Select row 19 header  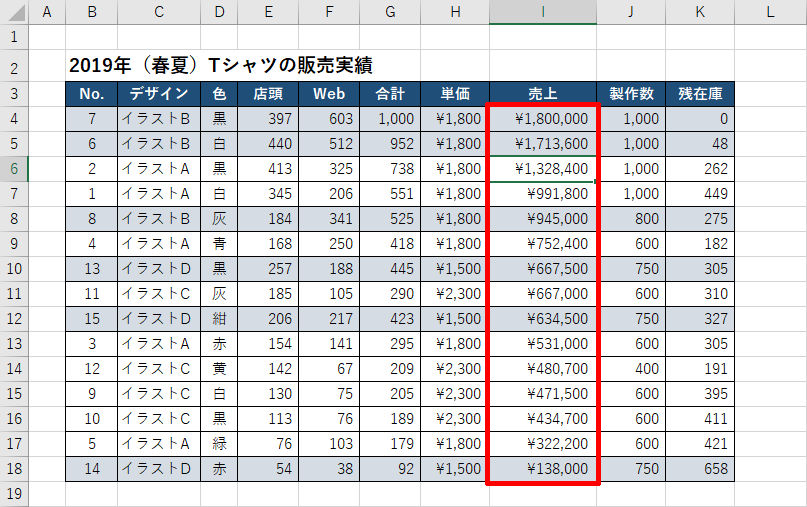coord(14,494)
